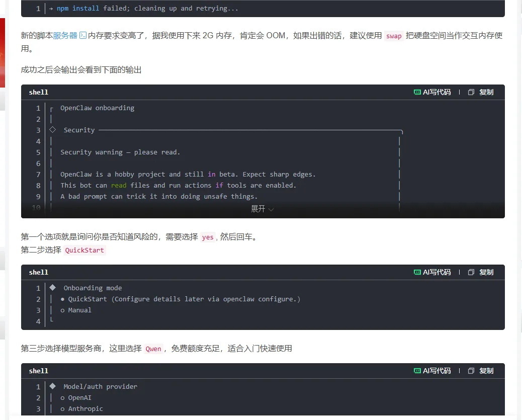Click copy icon in Model/auth provider block header

[471, 371]
